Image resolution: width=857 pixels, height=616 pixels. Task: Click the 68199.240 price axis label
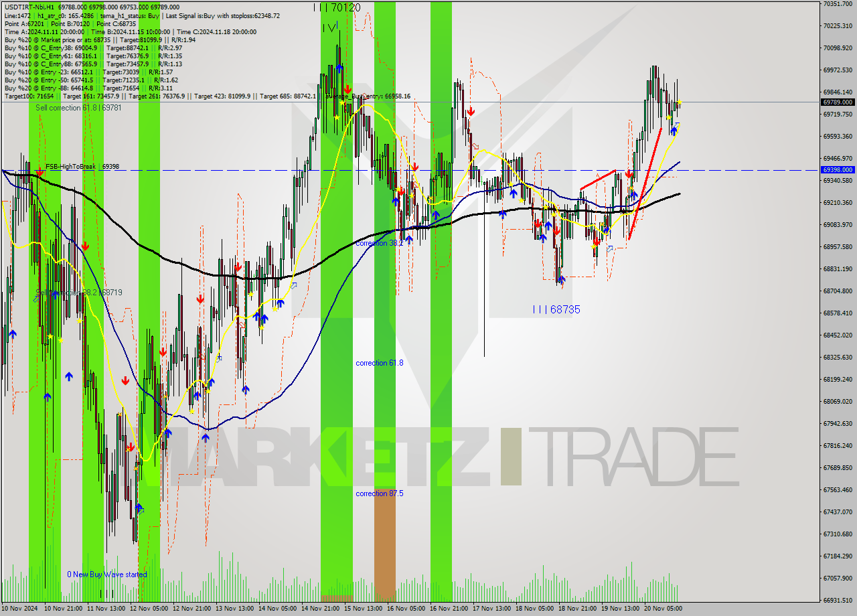[838, 379]
